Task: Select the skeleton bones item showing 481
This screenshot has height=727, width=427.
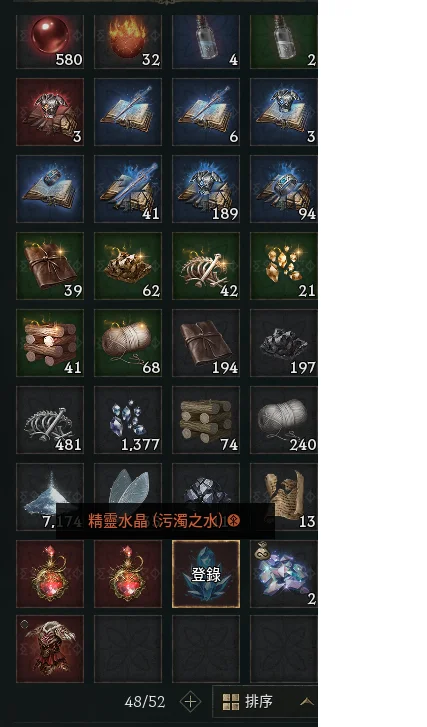Action: (50, 420)
